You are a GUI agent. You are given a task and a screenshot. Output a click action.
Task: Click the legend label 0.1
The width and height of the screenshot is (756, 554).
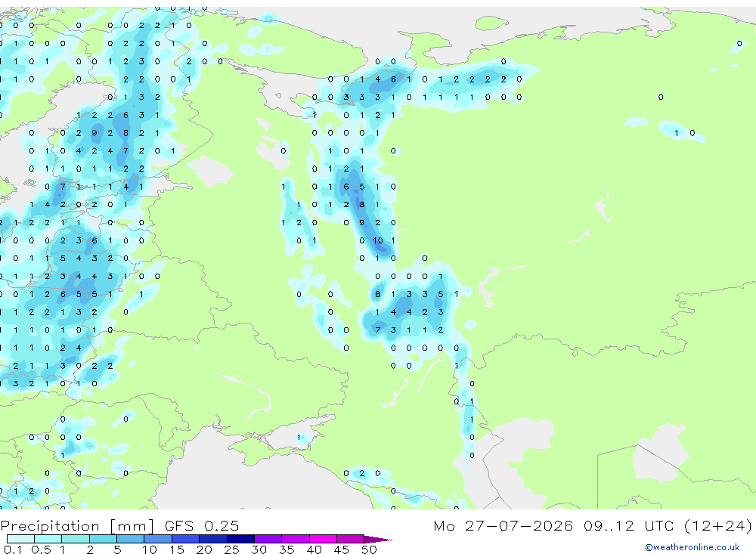(13, 549)
